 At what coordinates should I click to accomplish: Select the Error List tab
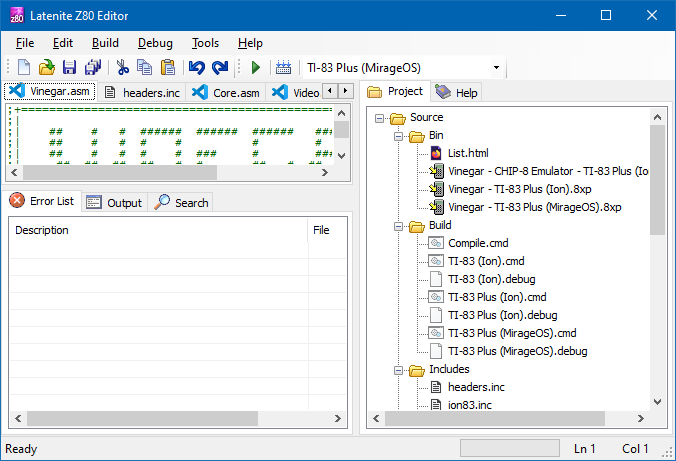pos(42,201)
